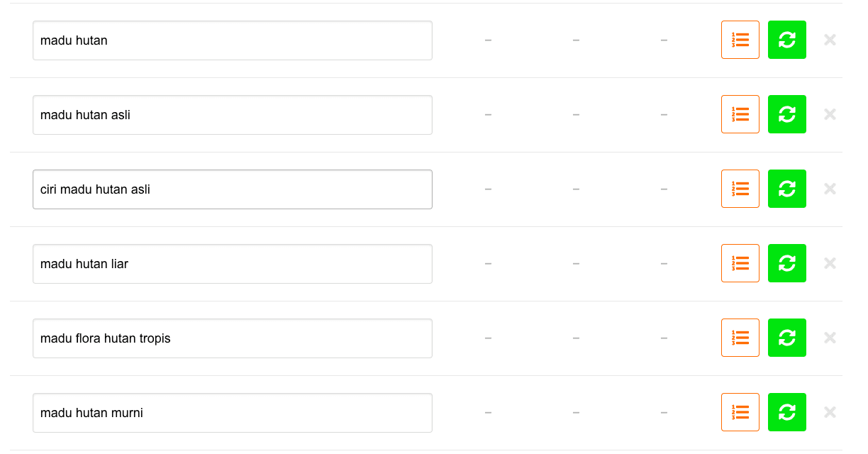Open ranking list for 'madu hutan liar'

click(x=740, y=263)
